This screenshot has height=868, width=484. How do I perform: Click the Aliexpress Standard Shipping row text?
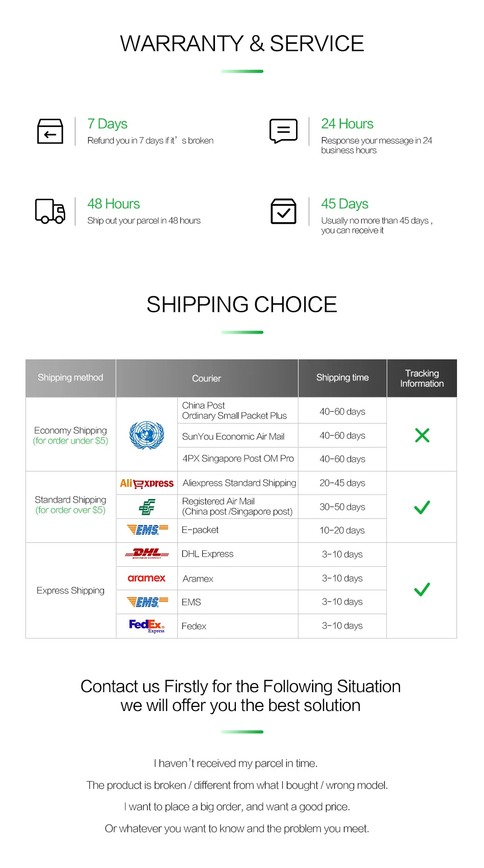click(239, 483)
